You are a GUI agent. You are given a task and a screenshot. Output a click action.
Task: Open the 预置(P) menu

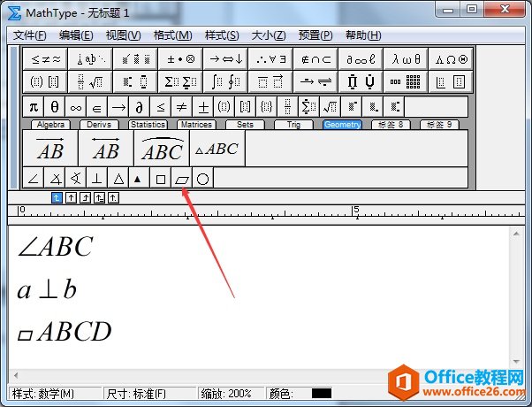point(315,35)
